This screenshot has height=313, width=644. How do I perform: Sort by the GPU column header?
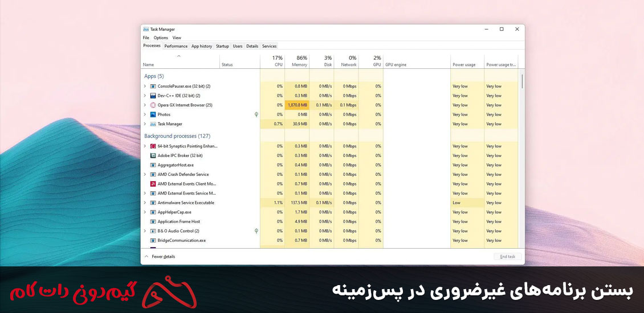coord(371,61)
